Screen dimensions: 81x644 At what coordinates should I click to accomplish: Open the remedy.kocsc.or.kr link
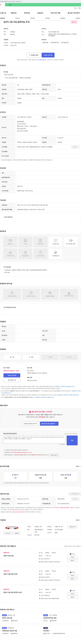[21, 452]
